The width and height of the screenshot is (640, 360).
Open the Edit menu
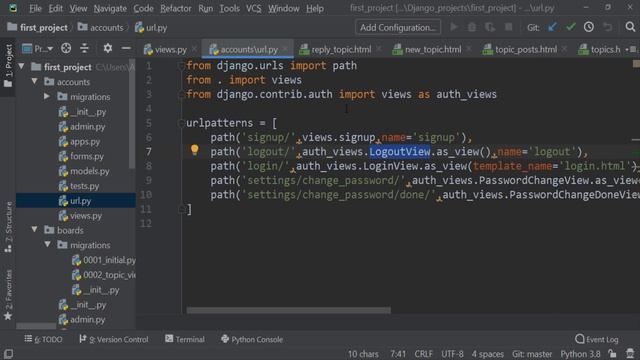point(56,8)
